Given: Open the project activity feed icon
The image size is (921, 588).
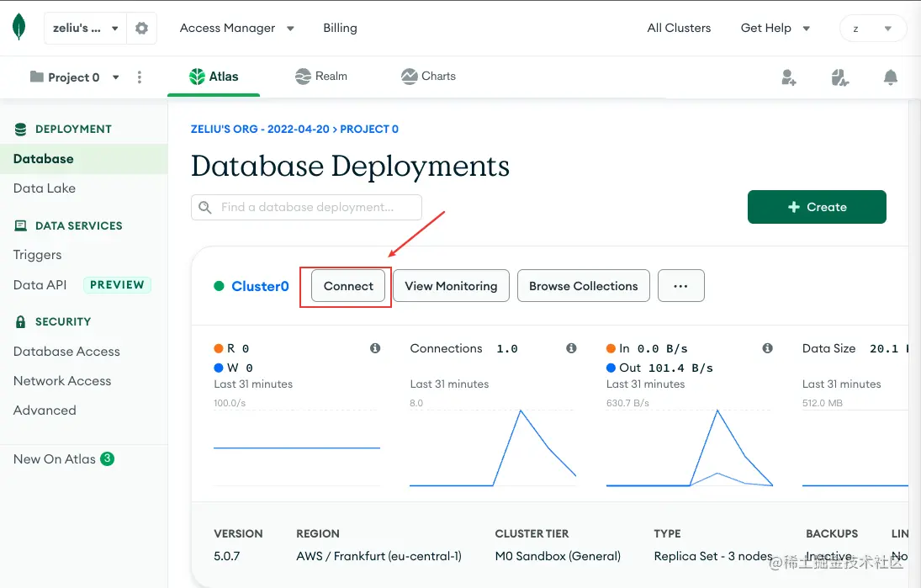Looking at the screenshot, I should 840,77.
